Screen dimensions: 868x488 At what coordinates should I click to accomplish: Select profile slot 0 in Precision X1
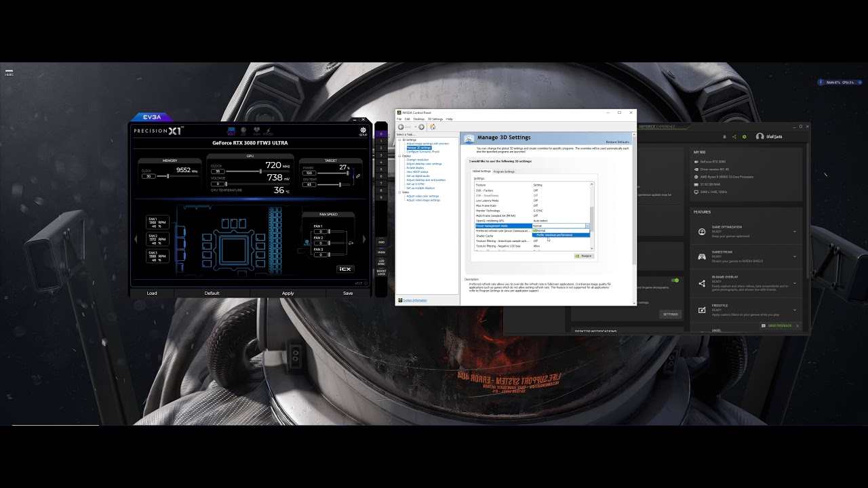tap(381, 134)
